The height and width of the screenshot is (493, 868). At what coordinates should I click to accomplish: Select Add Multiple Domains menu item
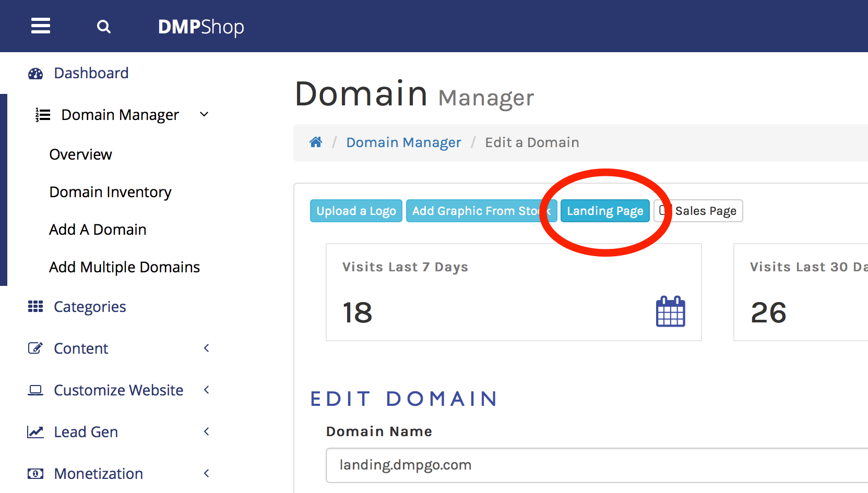tap(124, 267)
